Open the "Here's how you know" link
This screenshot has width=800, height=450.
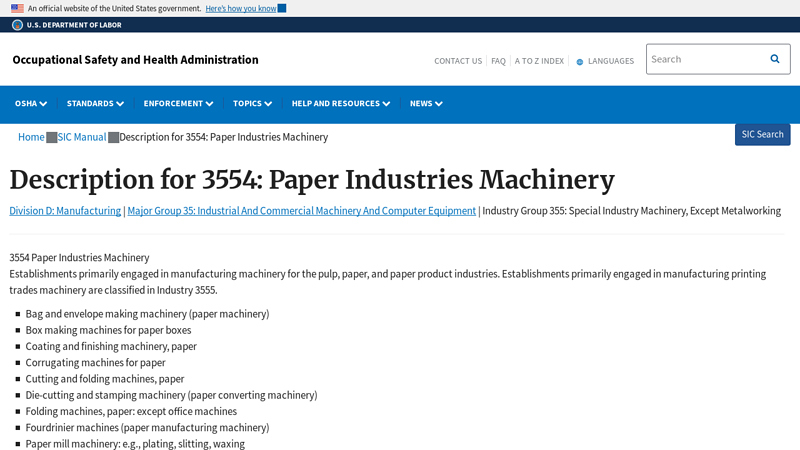(x=241, y=8)
